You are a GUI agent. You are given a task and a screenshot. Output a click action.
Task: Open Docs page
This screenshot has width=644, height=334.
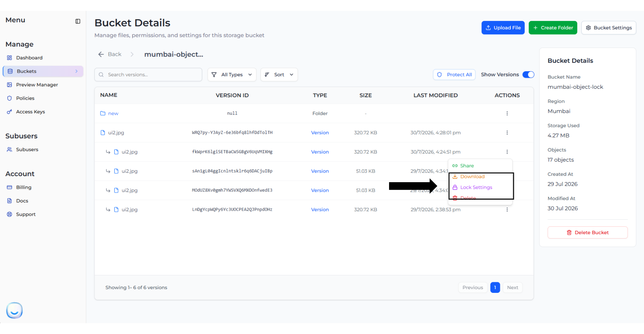[x=22, y=201]
